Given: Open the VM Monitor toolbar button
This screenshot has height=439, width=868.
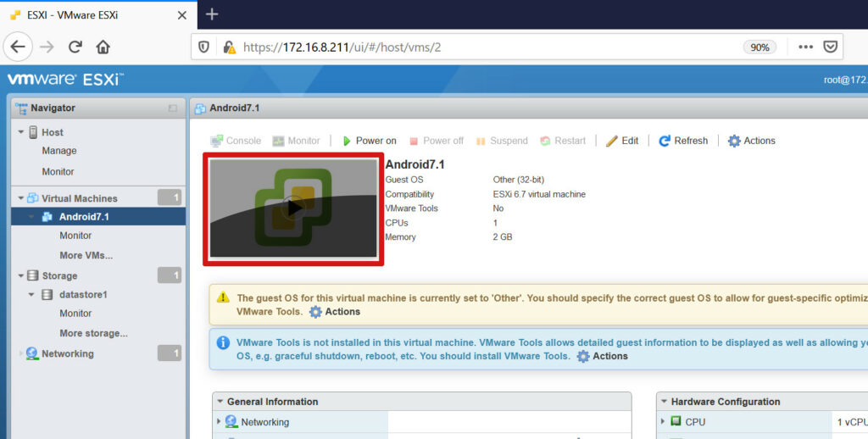Looking at the screenshot, I should [296, 141].
